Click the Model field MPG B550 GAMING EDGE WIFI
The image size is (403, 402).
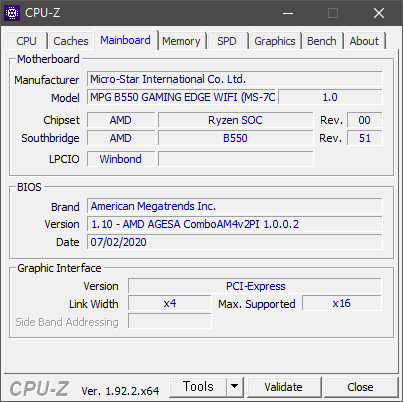(181, 97)
